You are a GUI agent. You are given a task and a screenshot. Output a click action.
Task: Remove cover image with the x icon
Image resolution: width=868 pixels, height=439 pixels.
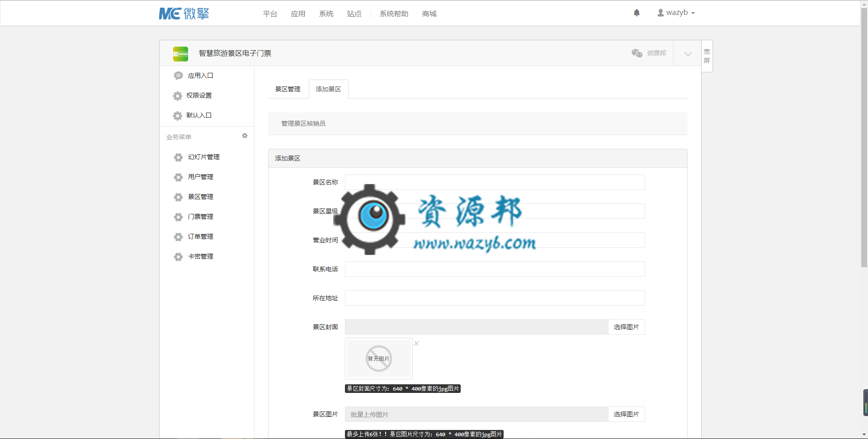click(416, 343)
